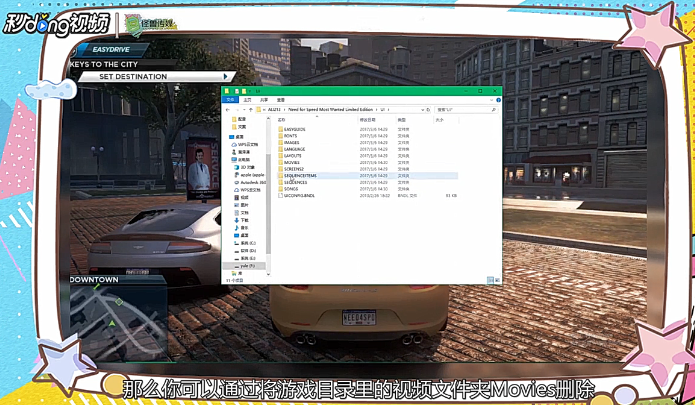Open the Home ribbon tab
Image resolution: width=695 pixels, height=405 pixels.
pos(247,100)
